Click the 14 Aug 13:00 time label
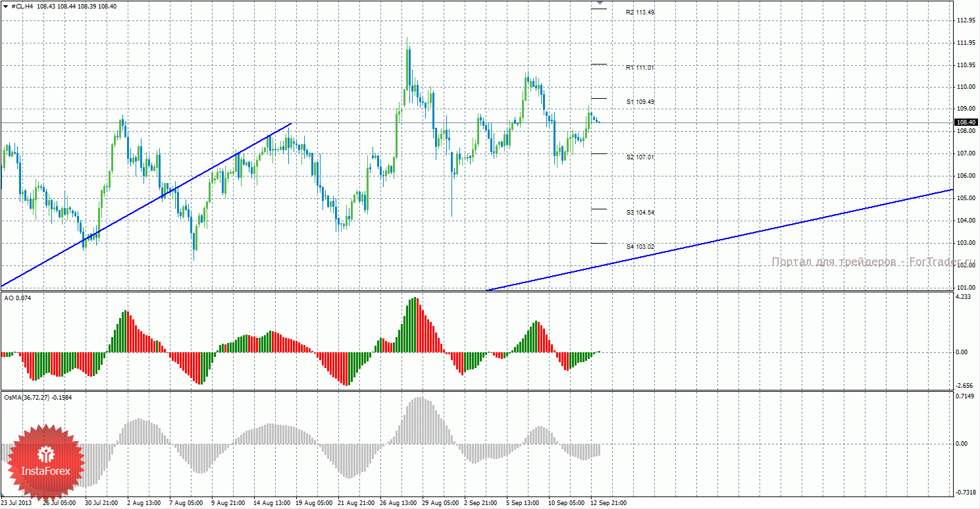Viewport: 980px width, 509px height. click(272, 504)
